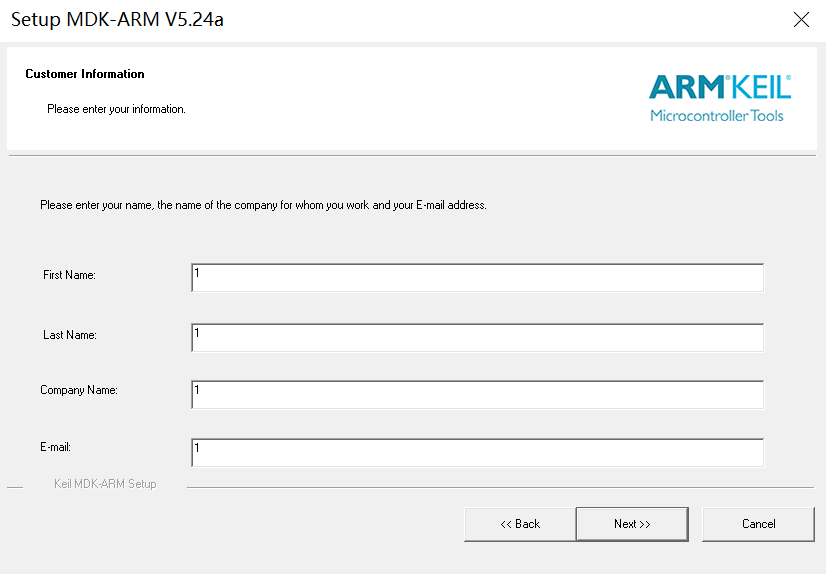826x574 pixels.
Task: Select the E-mail text box
Action: (x=477, y=452)
